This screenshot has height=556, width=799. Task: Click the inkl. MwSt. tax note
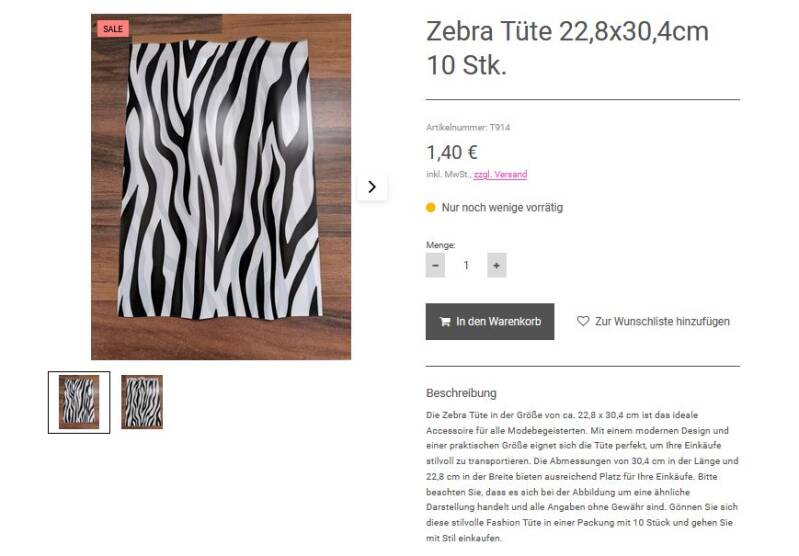tap(448, 175)
